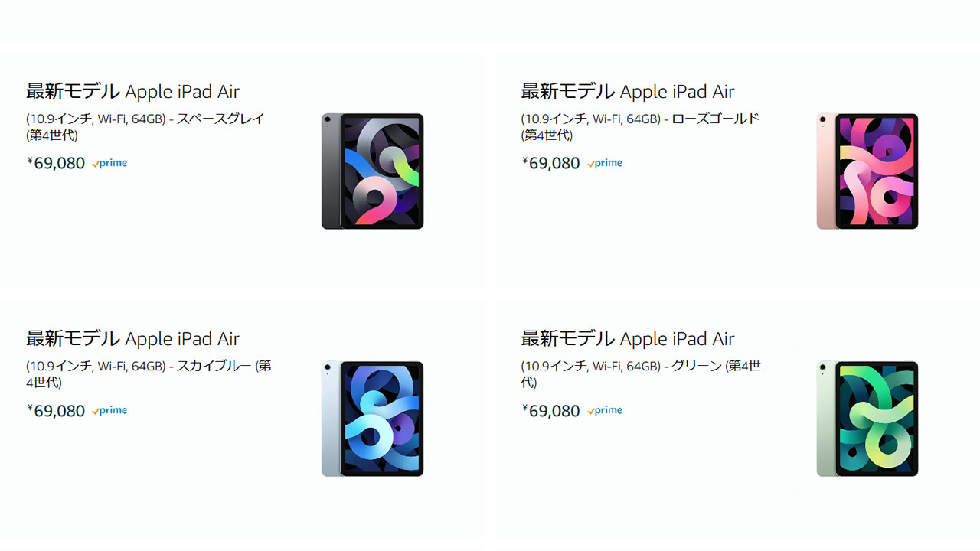Screen dimensions: 980x551
Task: Open title of Rose Gold iPad Air listing
Action: tap(628, 92)
